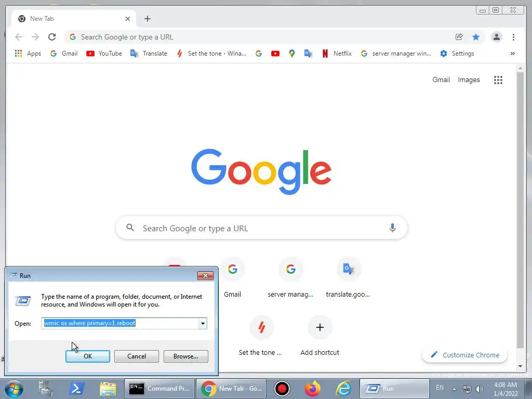Switch to Command Prompt taskbar button

[x=159, y=389]
